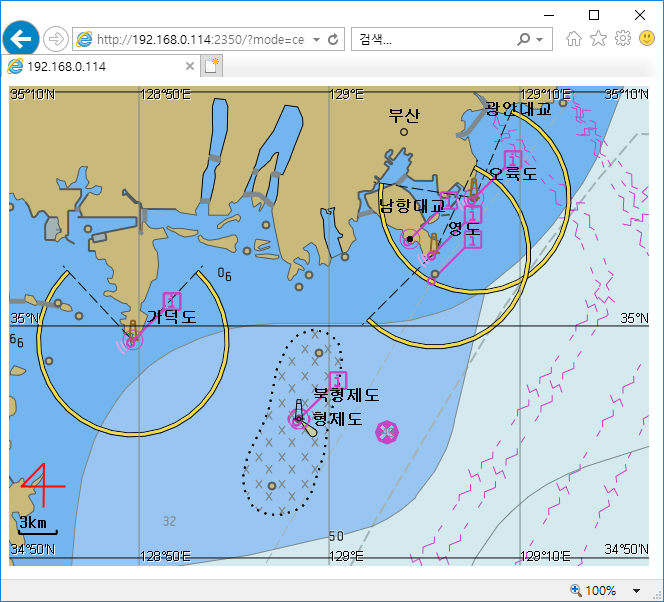Viewport: 664px width, 602px height.
Task: Close the 192.168.0.114 tab
Action: tap(190, 66)
